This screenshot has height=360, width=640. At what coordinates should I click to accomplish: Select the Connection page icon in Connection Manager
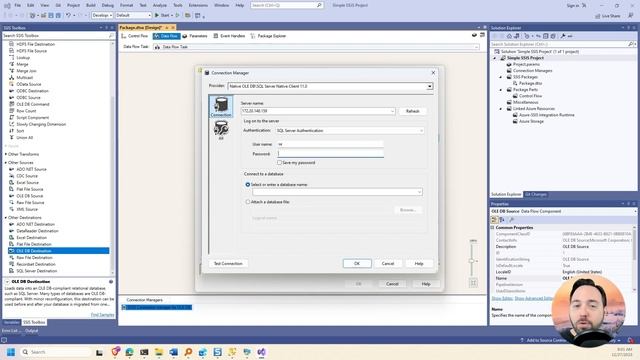pos(221,107)
